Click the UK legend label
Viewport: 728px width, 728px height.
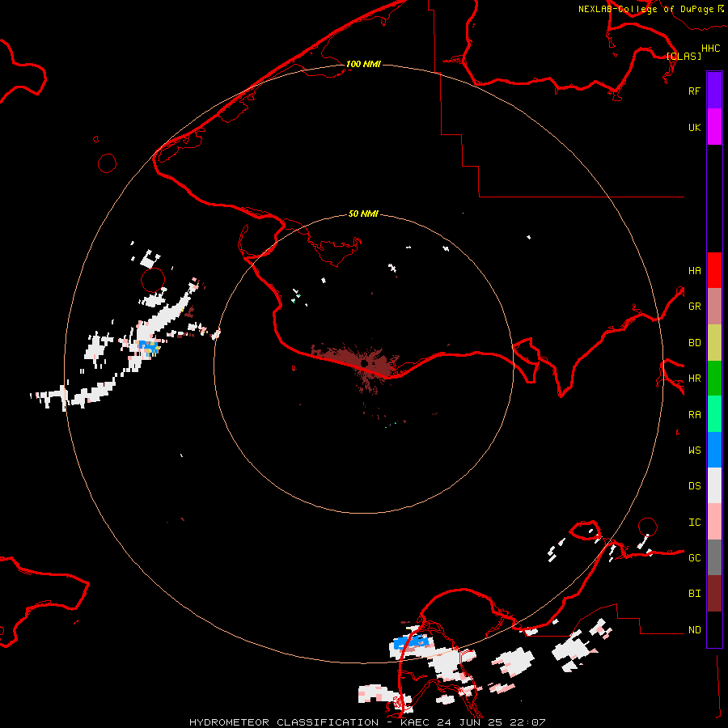coord(694,127)
